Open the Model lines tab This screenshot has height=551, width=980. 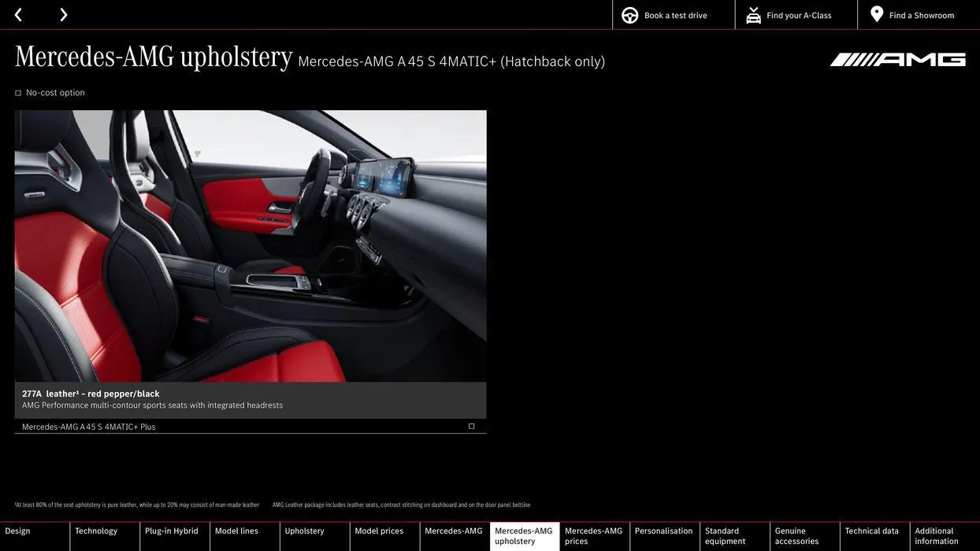click(236, 531)
